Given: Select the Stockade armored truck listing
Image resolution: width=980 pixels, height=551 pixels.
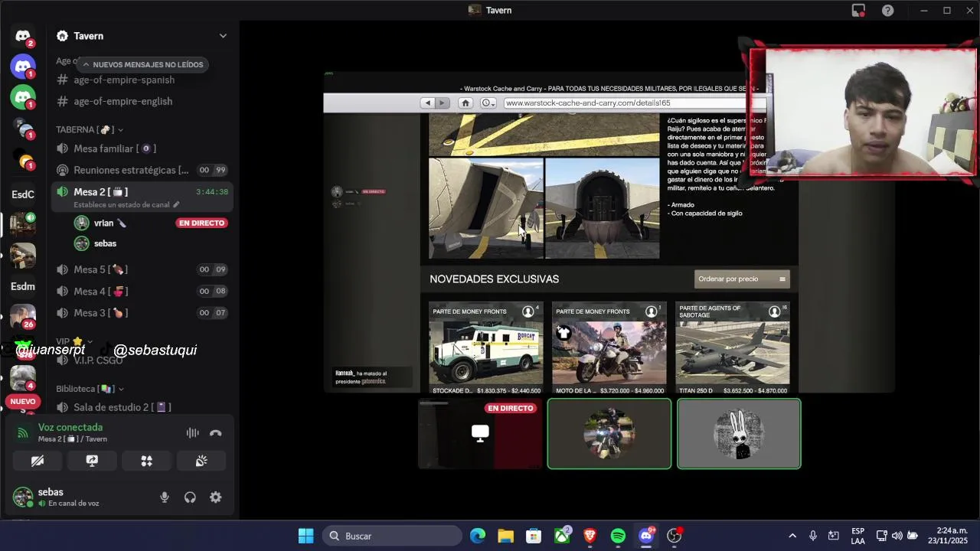Looking at the screenshot, I should (x=486, y=349).
